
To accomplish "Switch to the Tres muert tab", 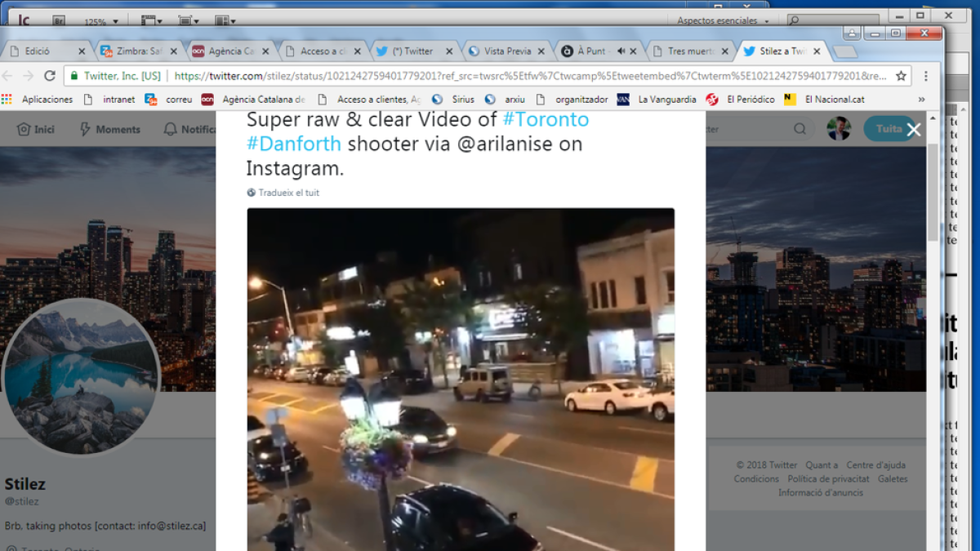I will (x=691, y=51).
